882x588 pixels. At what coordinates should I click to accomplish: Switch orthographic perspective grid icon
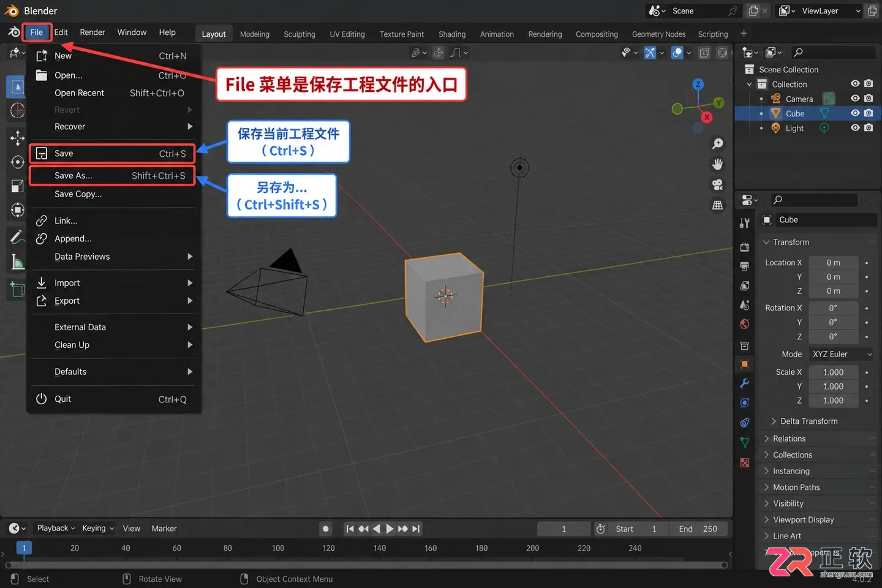[x=717, y=206]
